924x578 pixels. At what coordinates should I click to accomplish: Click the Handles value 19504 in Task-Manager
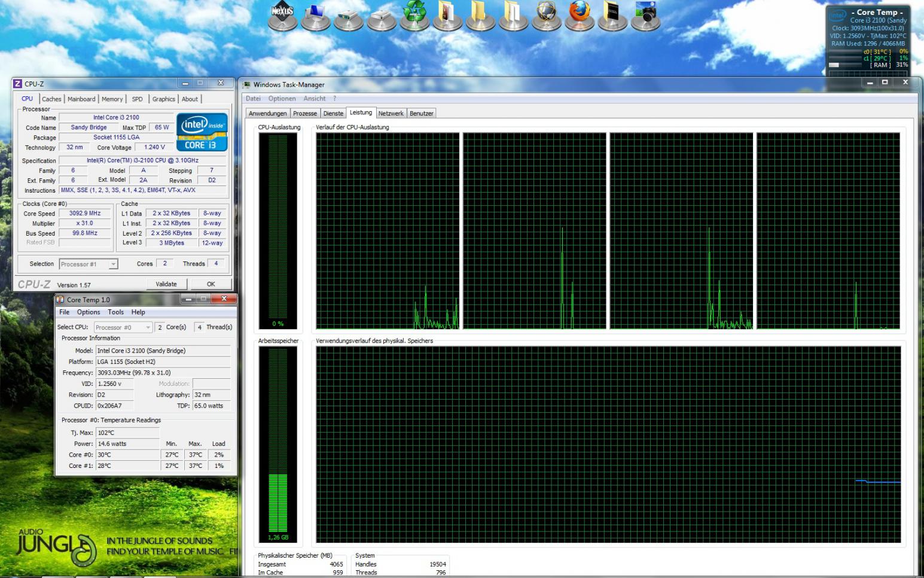click(438, 564)
